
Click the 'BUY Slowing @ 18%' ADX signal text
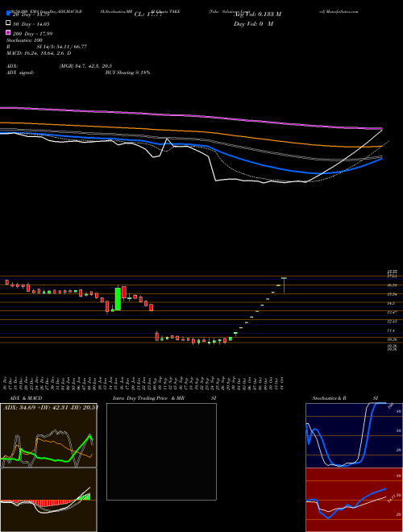[127, 73]
